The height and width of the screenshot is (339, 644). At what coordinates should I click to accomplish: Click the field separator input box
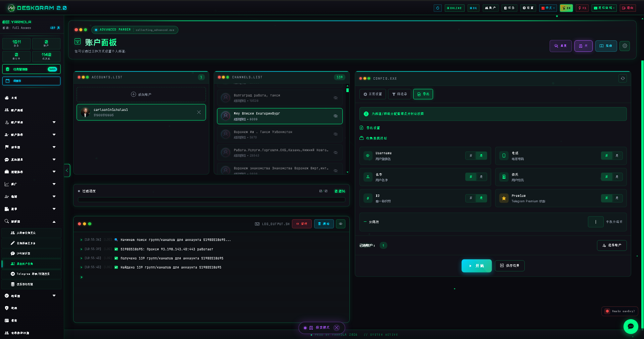point(596,222)
